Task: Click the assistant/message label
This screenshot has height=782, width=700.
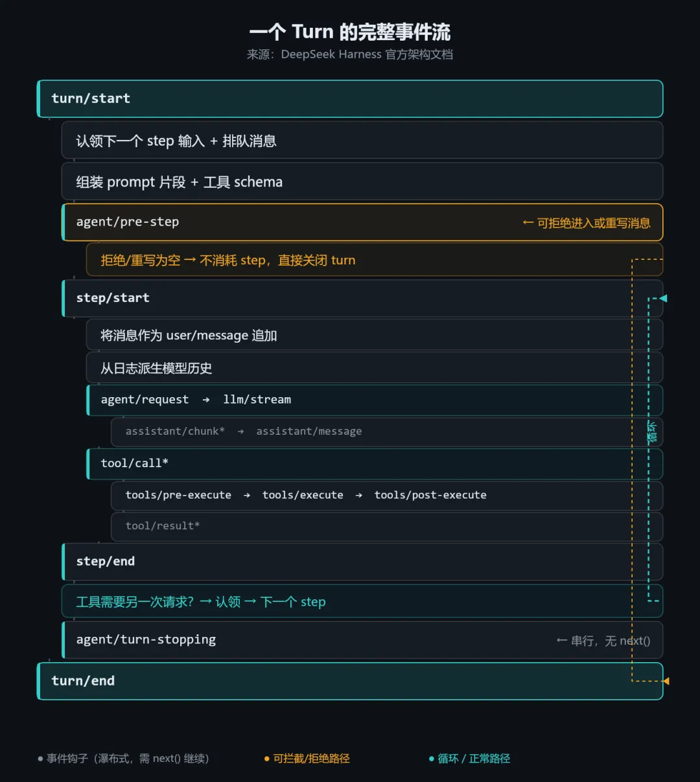Action: pyautogui.click(x=309, y=431)
